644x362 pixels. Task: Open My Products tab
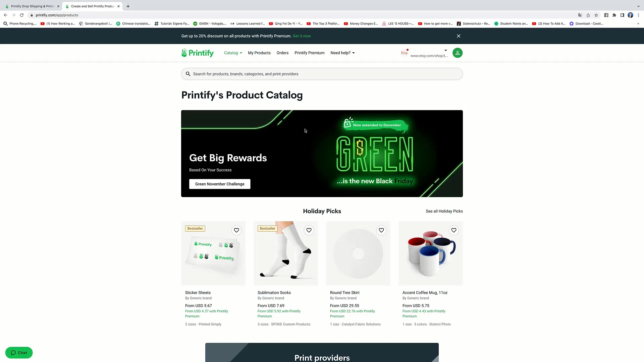click(259, 53)
